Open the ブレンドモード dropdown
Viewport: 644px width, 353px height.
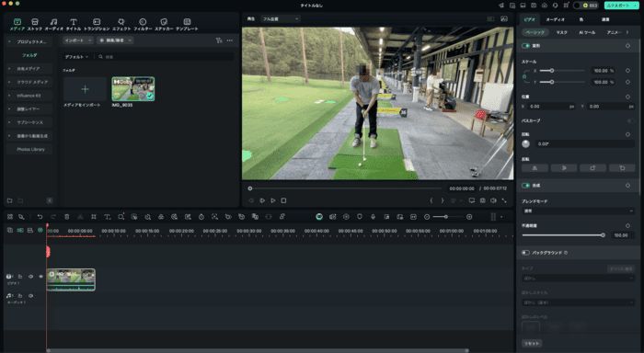[578, 211]
